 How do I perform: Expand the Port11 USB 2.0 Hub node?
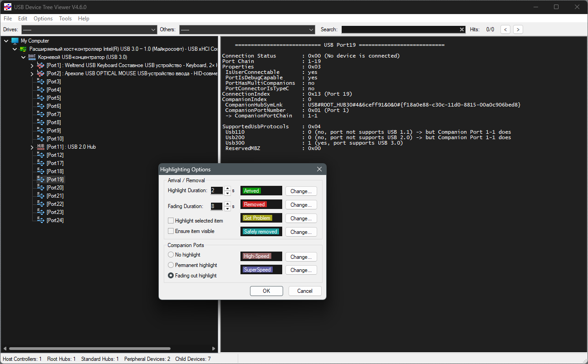pyautogui.click(x=32, y=147)
